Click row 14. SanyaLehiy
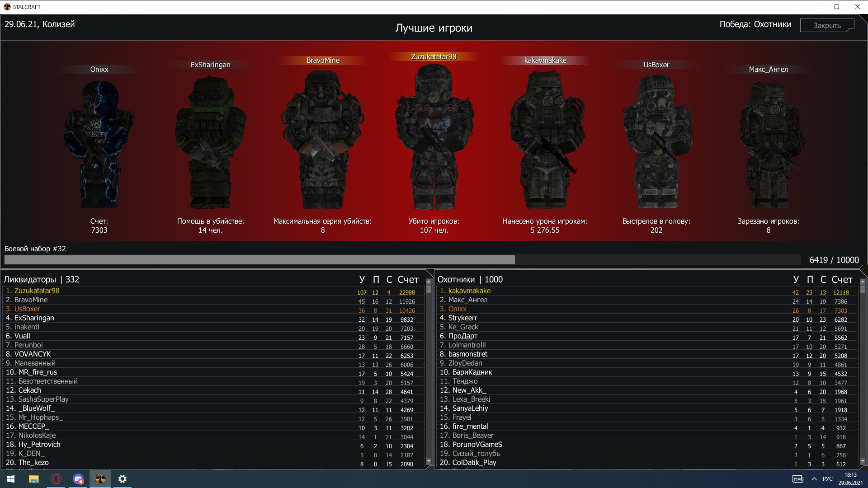 648,408
